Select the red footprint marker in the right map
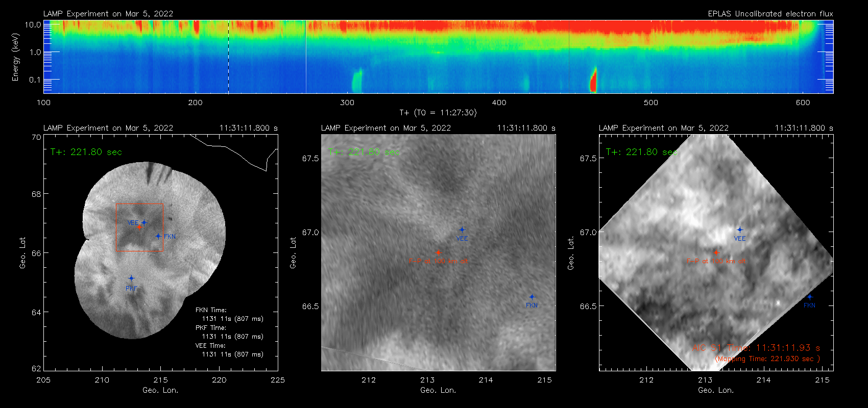868x408 pixels. coord(716,252)
